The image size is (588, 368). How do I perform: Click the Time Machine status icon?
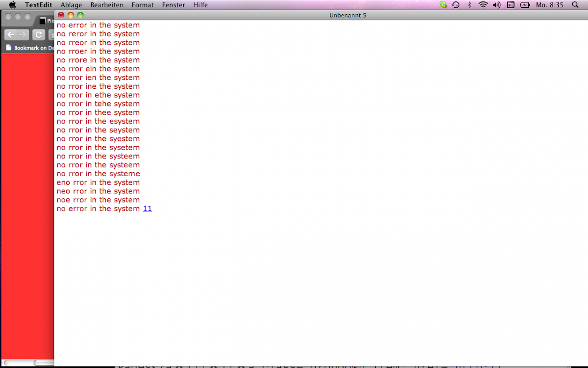click(456, 5)
